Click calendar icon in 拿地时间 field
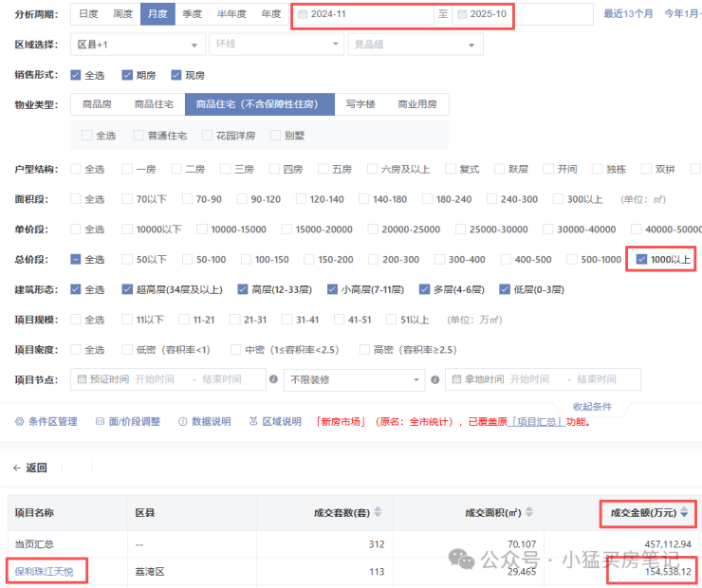 [456, 379]
